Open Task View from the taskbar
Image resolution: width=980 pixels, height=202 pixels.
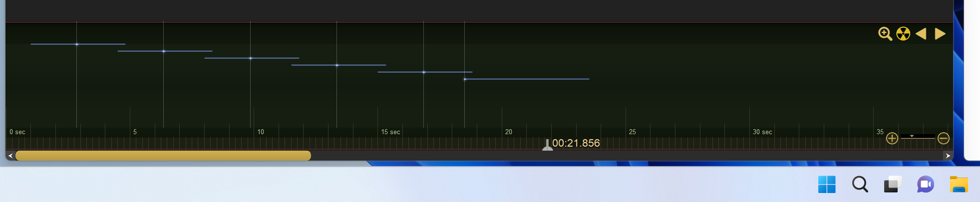893,185
